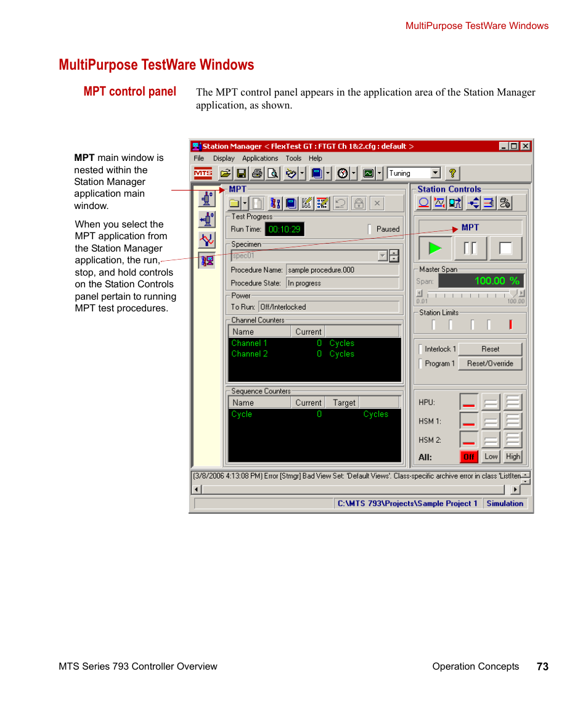588x706 pixels.
Task: Open a station configuration file icon
Action: 226,173
